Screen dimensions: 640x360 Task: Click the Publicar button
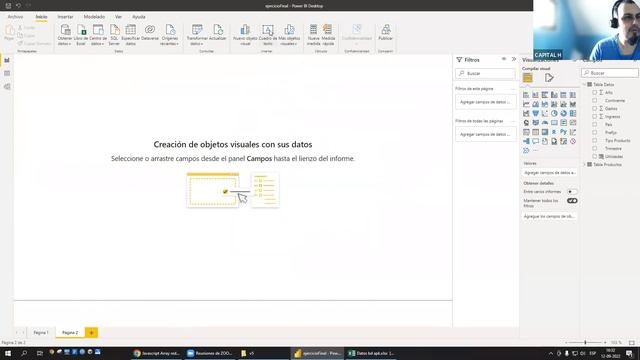coord(385,33)
